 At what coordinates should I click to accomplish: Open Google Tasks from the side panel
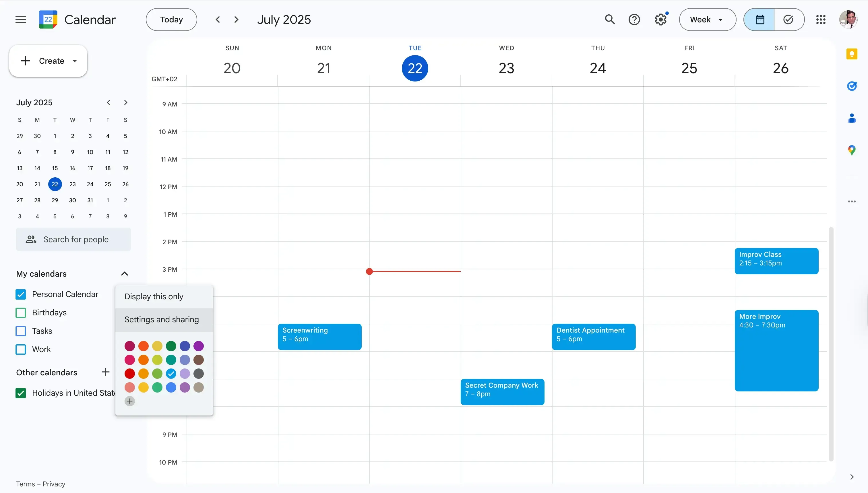pos(852,86)
